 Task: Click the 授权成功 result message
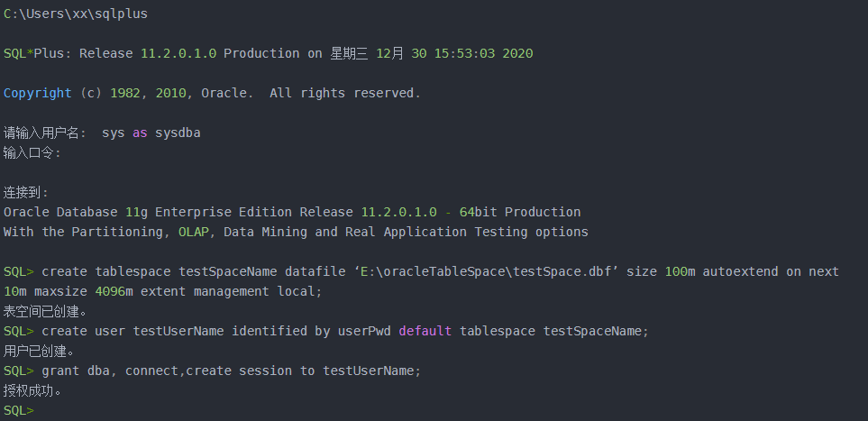coord(32,391)
